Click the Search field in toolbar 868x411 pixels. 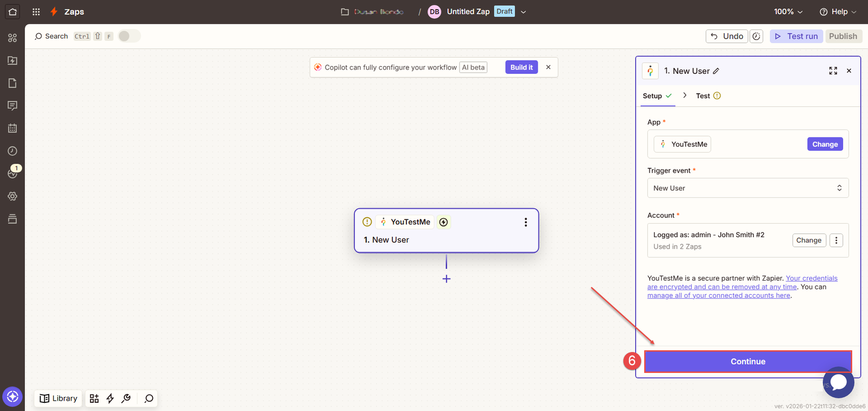tap(52, 36)
